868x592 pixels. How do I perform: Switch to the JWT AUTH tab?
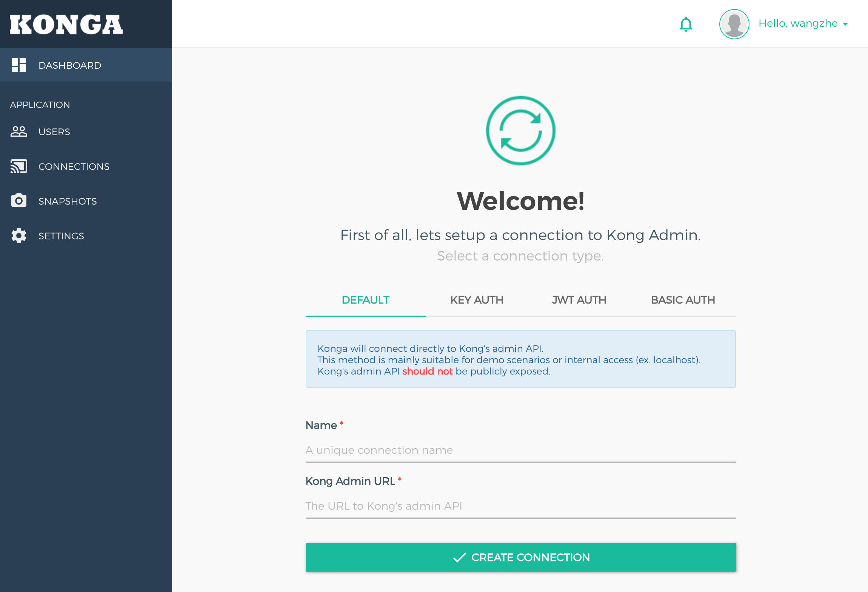tap(579, 300)
